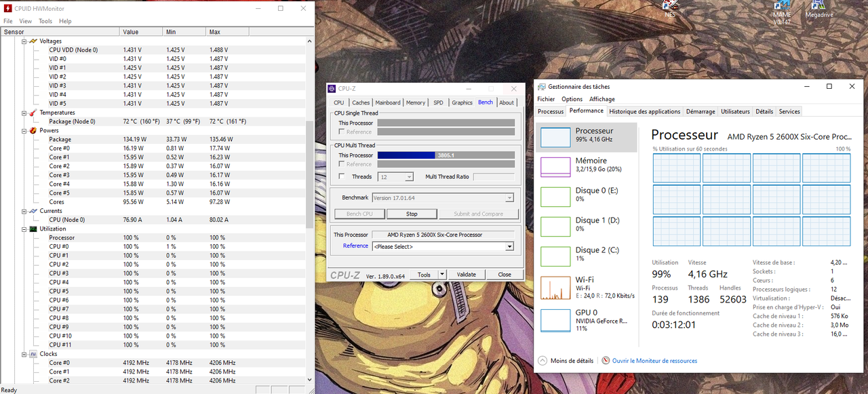Collapse details via Moins de détails chevron
Image resolution: width=868 pixels, height=394 pixels.
tap(542, 361)
